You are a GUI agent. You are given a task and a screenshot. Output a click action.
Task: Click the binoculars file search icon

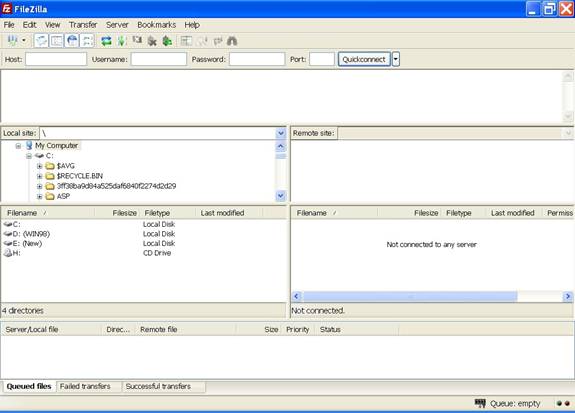232,41
